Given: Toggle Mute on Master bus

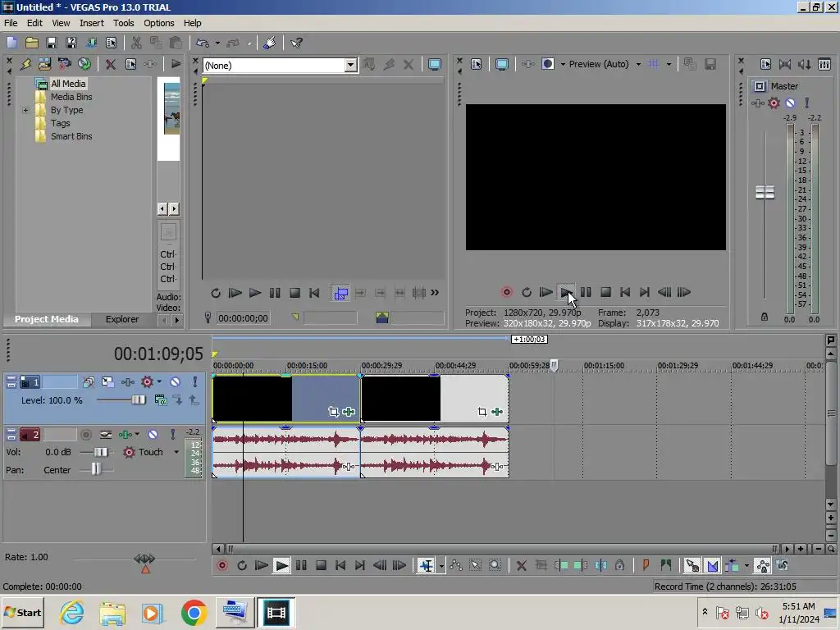Looking at the screenshot, I should 790,103.
